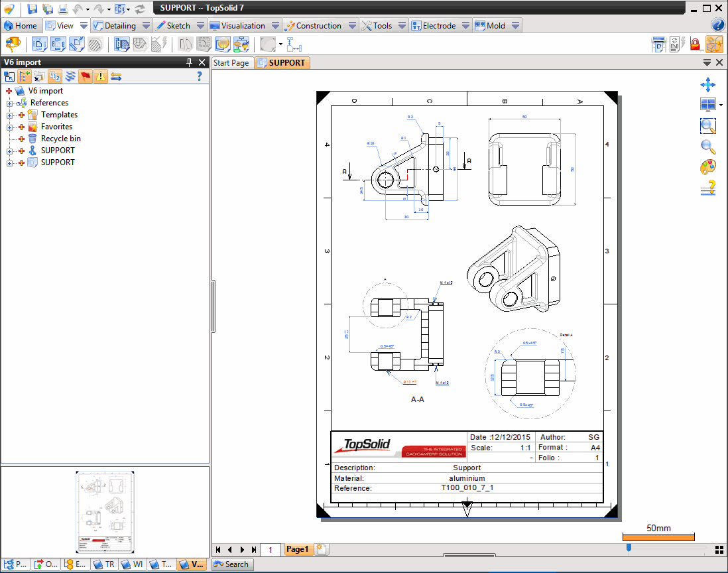The width and height of the screenshot is (728, 573).
Task: Select the pan arrows tool
Action: pyautogui.click(x=707, y=85)
